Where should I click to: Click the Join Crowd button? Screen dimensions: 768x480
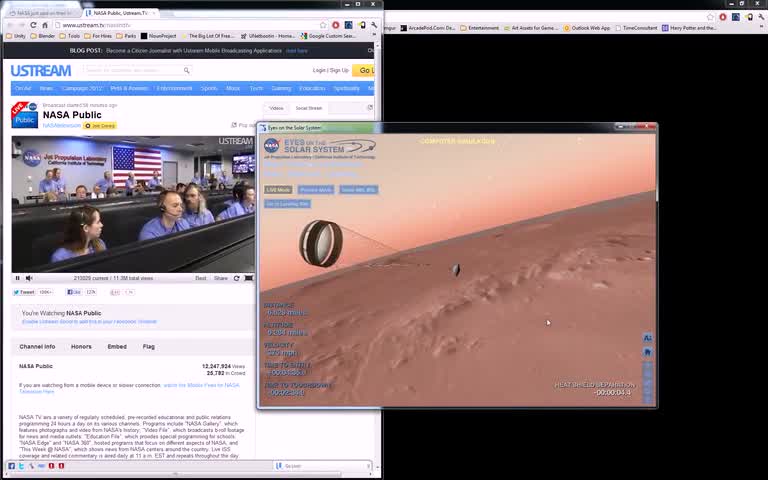[x=100, y=126]
